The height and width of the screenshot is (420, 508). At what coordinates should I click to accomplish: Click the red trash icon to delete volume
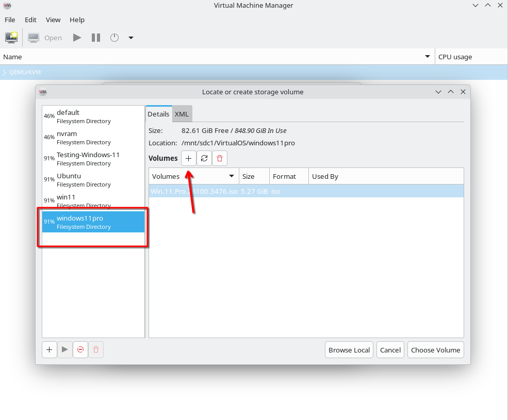(x=220, y=158)
